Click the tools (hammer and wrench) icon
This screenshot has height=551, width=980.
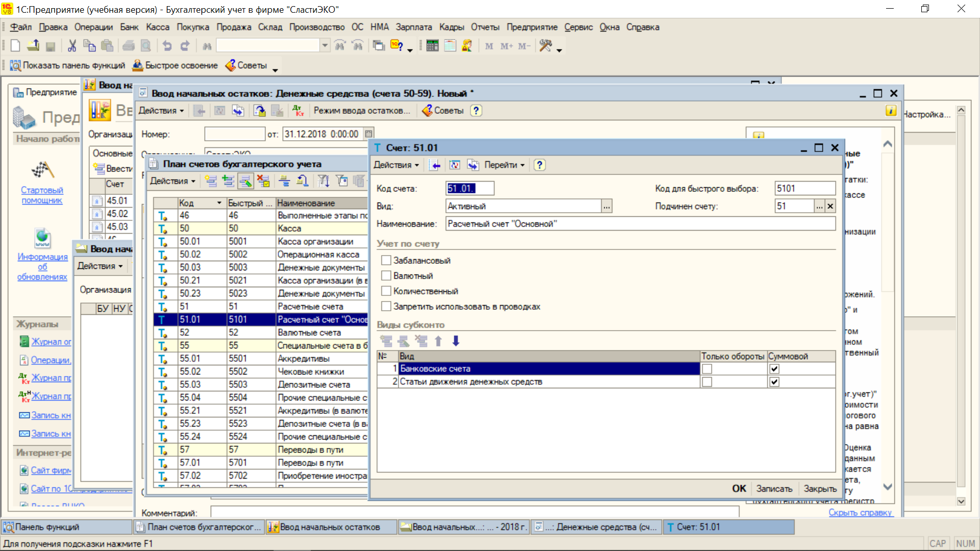546,46
